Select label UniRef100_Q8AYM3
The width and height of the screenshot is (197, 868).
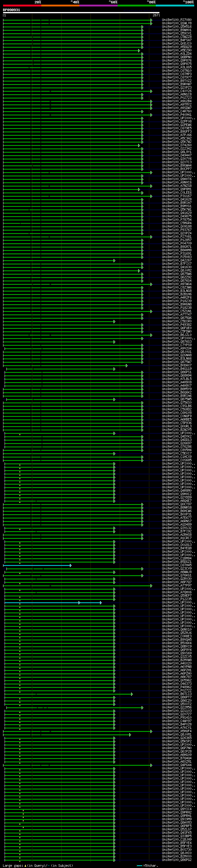pyautogui.click(x=176, y=822)
